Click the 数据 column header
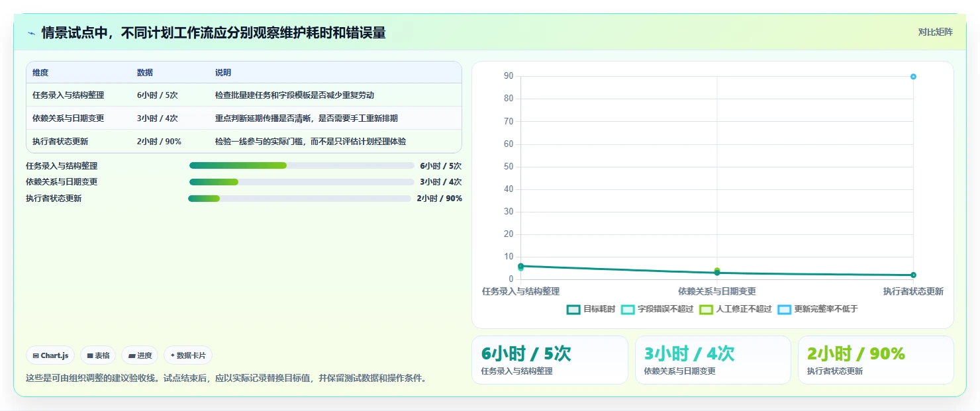Viewport: 980px width, 411px height. 145,73
